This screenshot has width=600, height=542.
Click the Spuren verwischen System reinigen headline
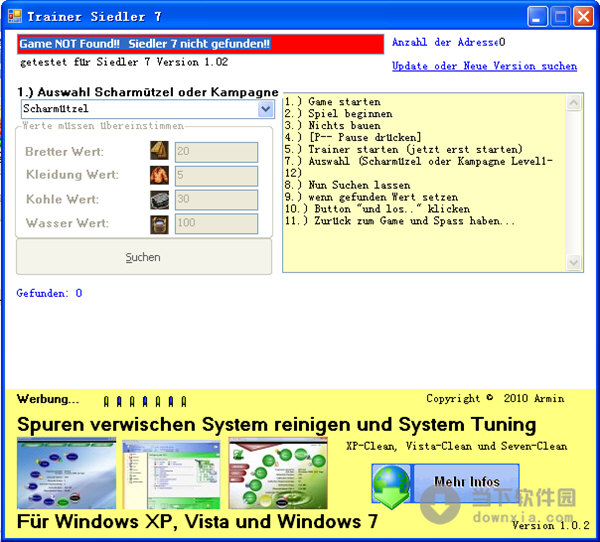[x=276, y=425]
